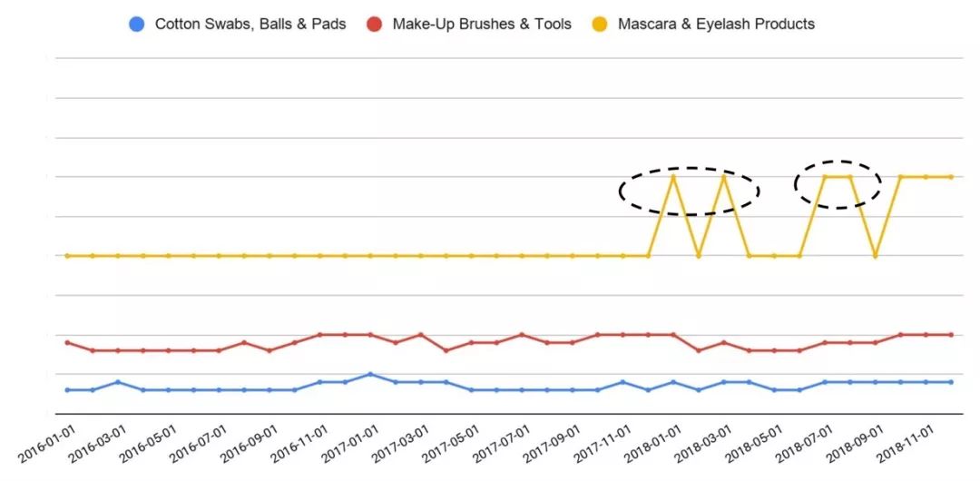Click the first data point of the blue line

67,390
